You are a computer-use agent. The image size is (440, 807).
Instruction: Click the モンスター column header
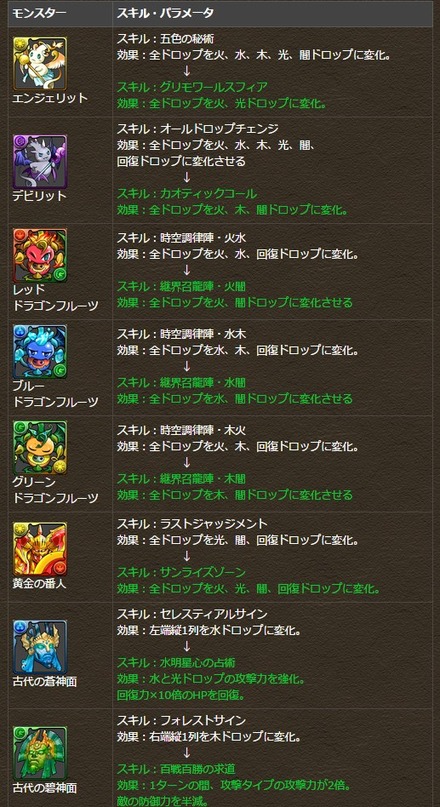pyautogui.click(x=40, y=14)
